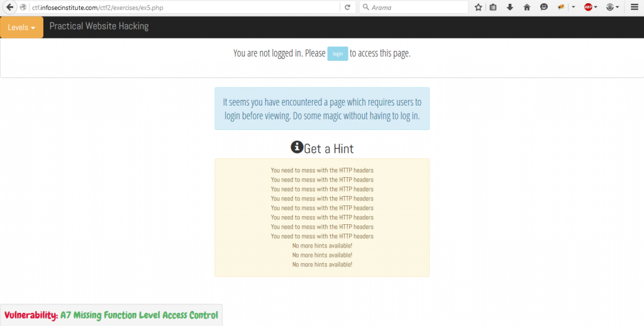Focus the URL address bar
Viewport: 644px width, 326px height.
point(182,8)
